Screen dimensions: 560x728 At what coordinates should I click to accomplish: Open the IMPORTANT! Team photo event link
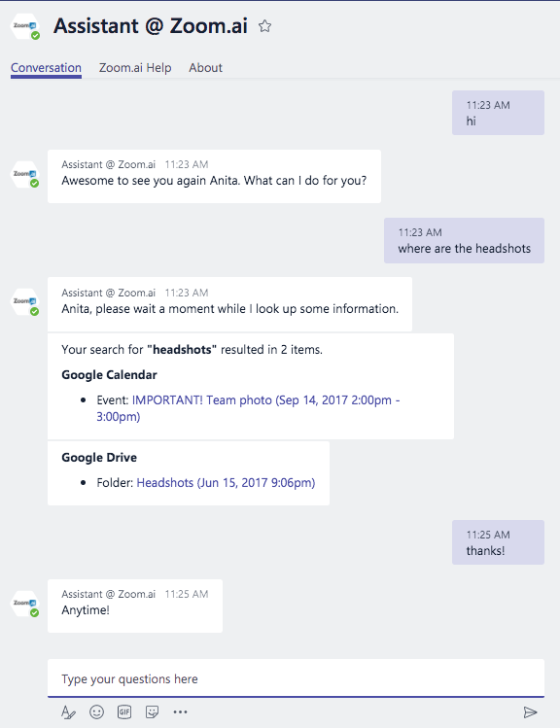tap(248, 408)
